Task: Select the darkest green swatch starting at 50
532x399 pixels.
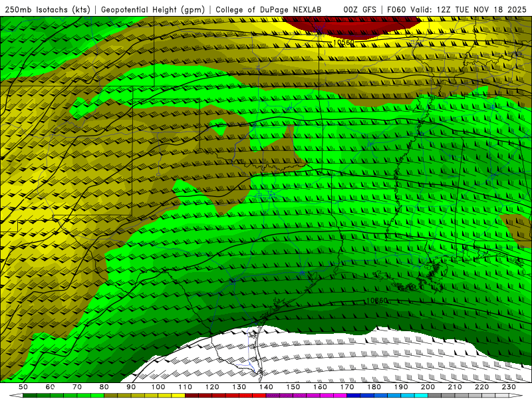Action: 30,396
